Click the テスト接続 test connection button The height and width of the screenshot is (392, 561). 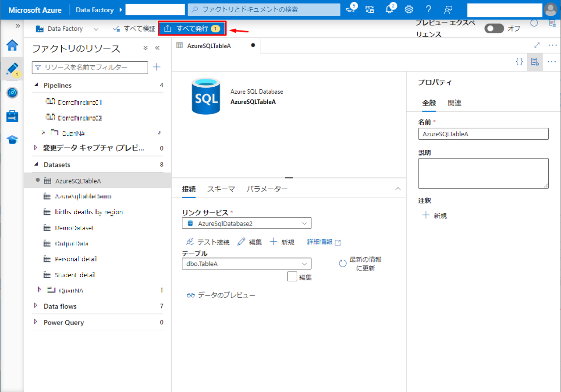208,242
